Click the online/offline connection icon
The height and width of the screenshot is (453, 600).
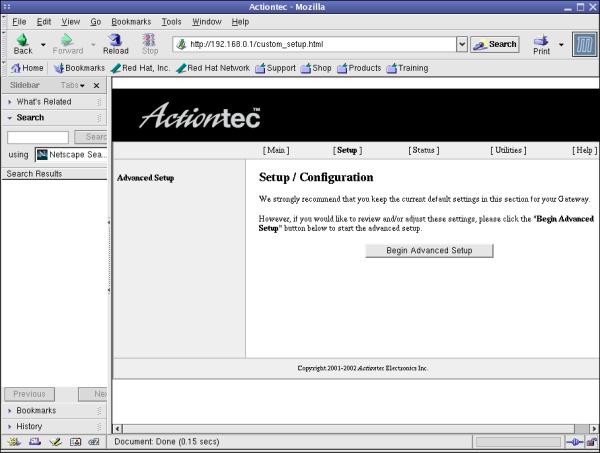575,442
